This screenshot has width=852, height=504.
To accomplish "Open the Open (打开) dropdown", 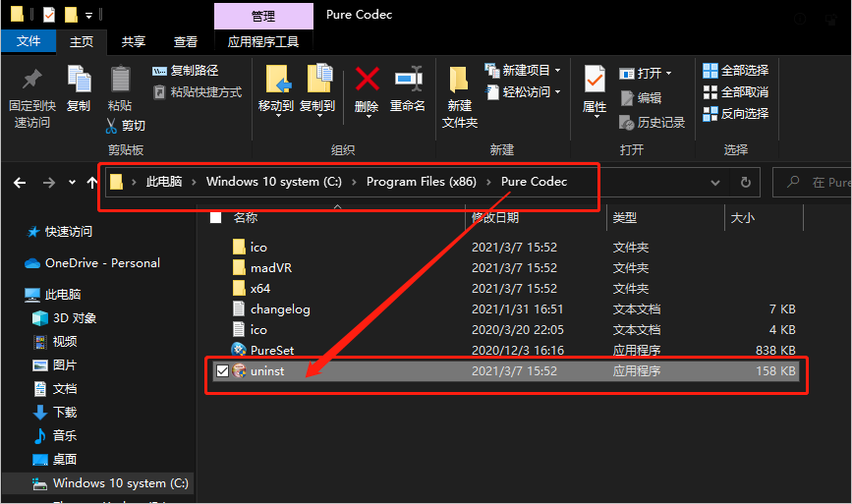I will [646, 74].
